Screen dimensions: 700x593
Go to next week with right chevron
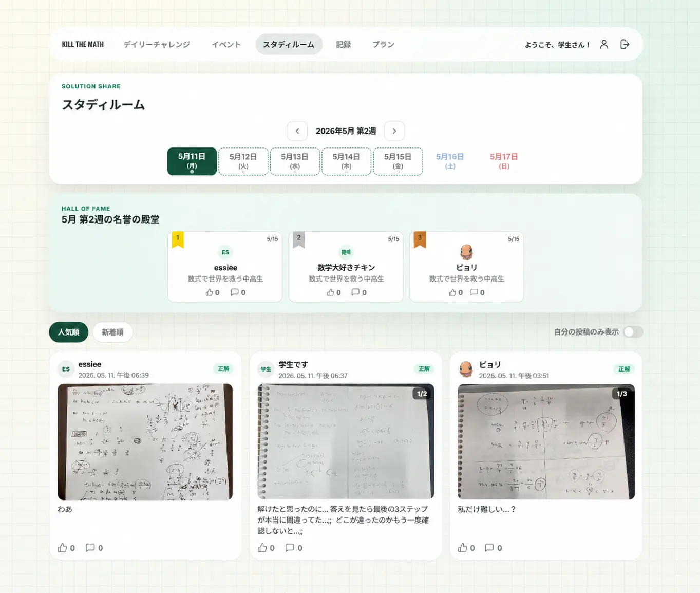[394, 131]
